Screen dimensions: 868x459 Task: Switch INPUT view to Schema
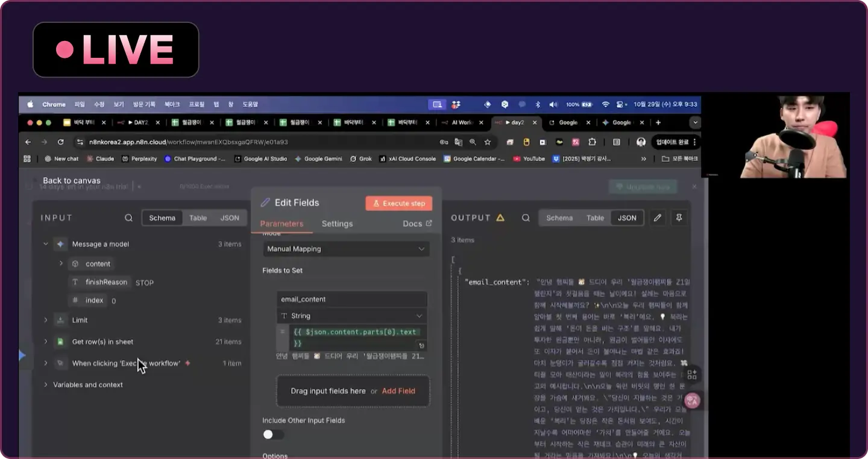[x=162, y=218]
